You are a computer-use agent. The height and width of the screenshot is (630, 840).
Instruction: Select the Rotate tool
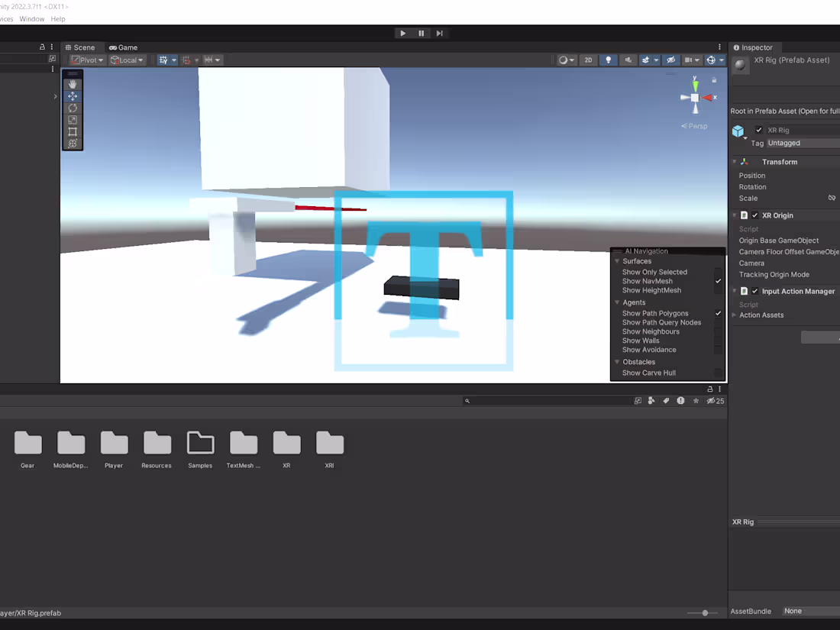pos(73,108)
